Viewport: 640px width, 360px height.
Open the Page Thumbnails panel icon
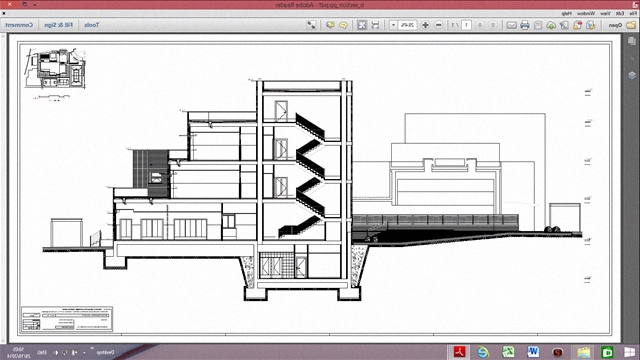click(x=632, y=41)
